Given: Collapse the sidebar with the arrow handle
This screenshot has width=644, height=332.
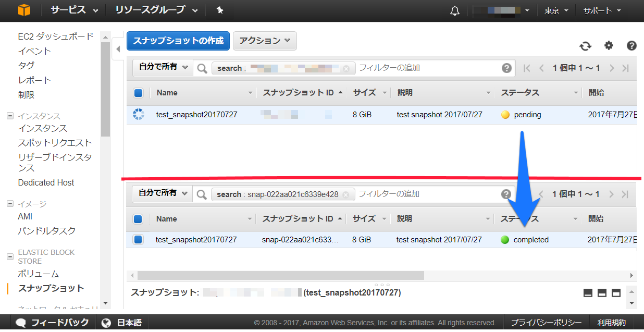Looking at the screenshot, I should click(x=117, y=49).
